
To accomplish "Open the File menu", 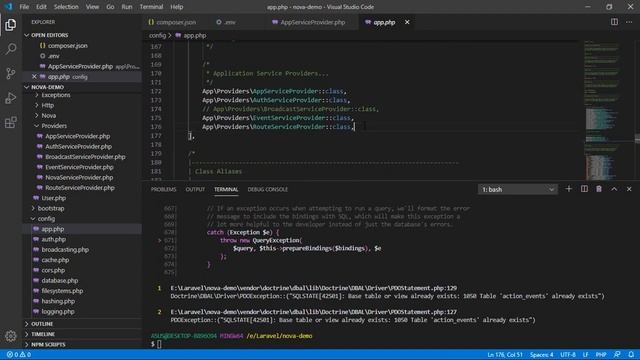I will point(24,7).
